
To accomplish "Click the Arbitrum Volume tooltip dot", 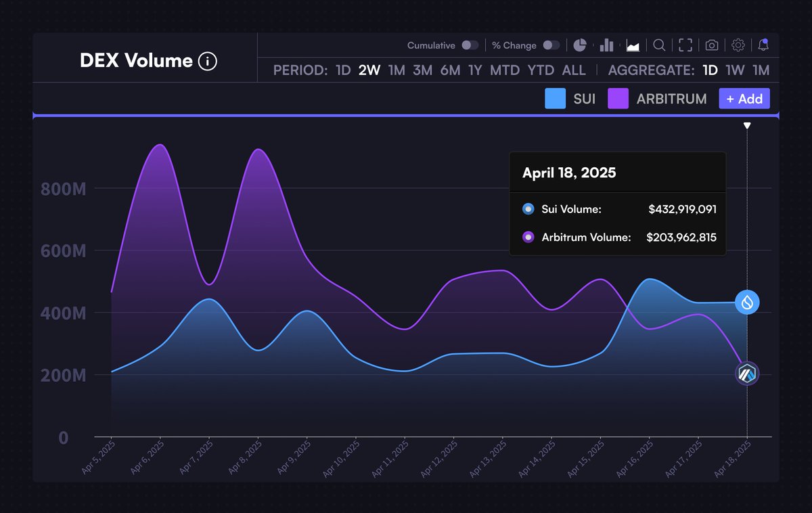I will [x=528, y=238].
